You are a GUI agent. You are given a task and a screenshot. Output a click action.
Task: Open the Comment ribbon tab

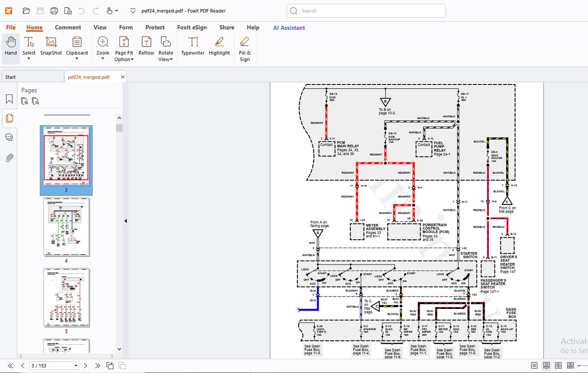[x=68, y=28]
